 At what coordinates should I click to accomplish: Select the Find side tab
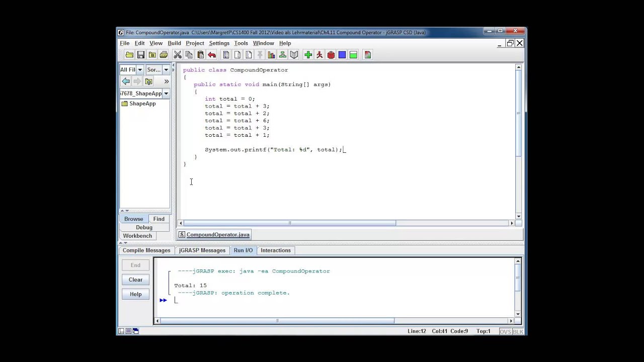[159, 219]
